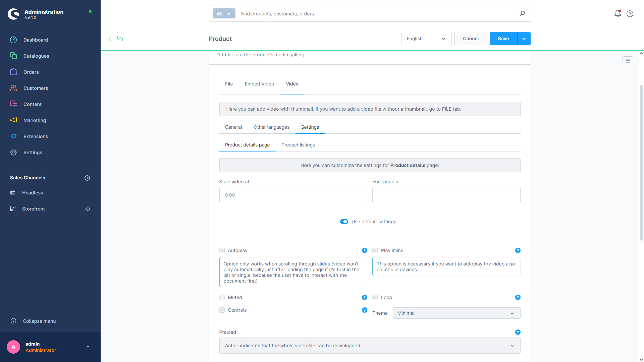Image resolution: width=644 pixels, height=362 pixels.
Task: Click the Dashboard navigation icon
Action: (x=13, y=40)
